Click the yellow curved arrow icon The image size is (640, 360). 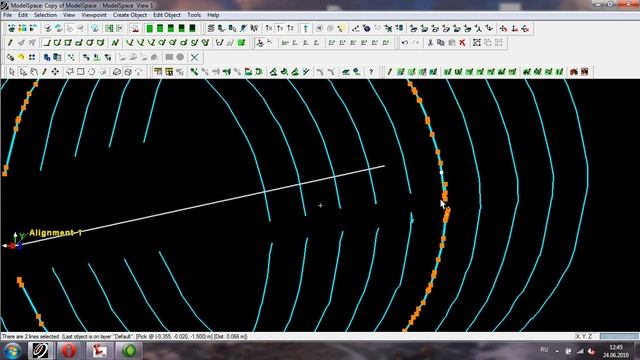click(x=21, y=58)
